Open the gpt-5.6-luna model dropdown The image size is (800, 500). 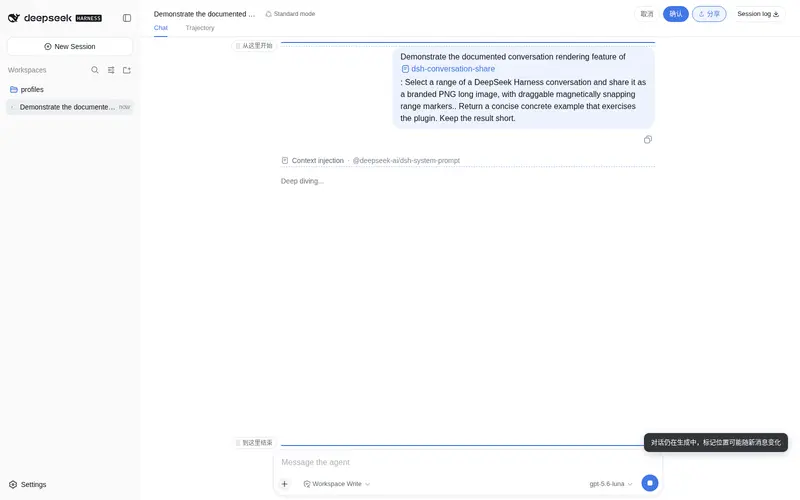tap(611, 484)
